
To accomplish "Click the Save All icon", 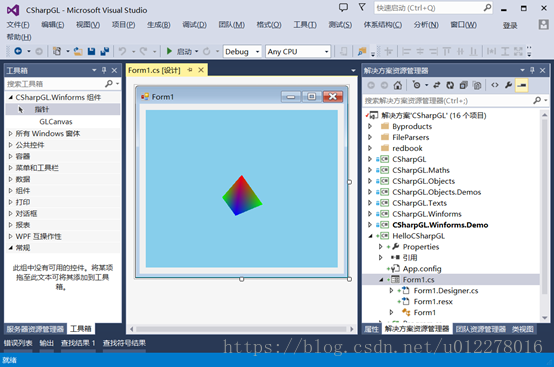I will coord(105,52).
